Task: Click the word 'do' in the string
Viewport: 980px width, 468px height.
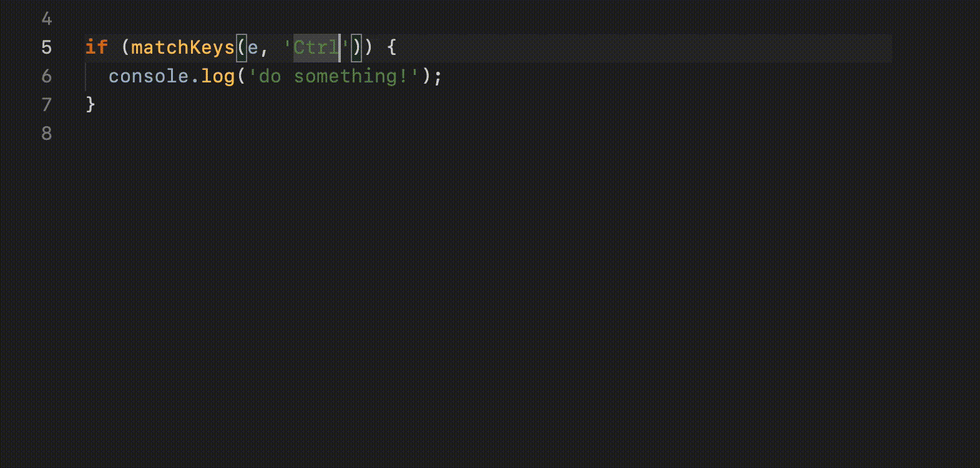Action: (270, 76)
